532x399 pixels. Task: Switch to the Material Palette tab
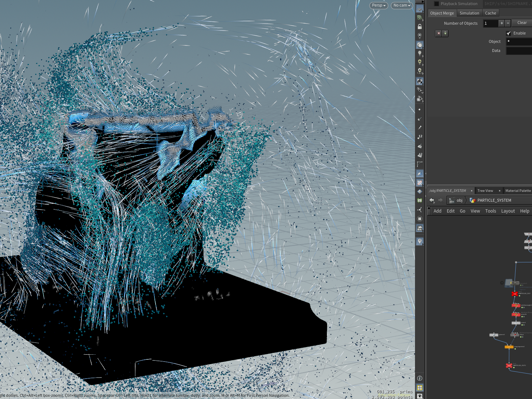click(x=518, y=191)
